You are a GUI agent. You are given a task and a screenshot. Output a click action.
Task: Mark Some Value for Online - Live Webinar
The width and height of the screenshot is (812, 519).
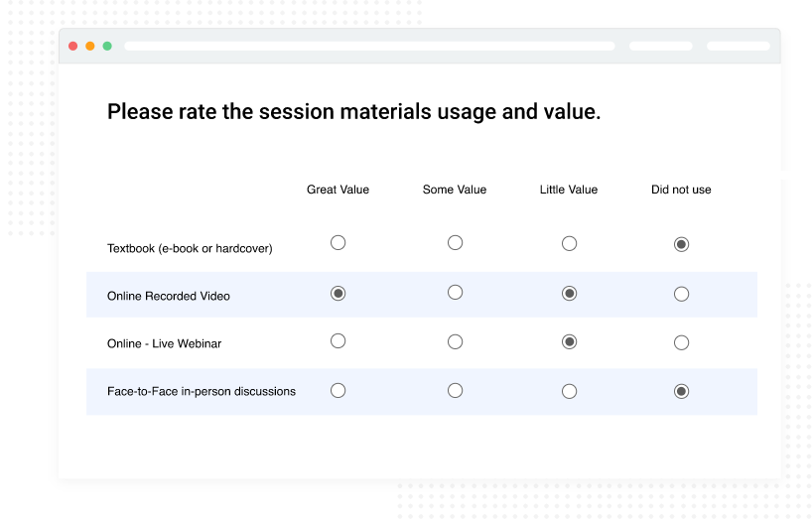click(455, 342)
